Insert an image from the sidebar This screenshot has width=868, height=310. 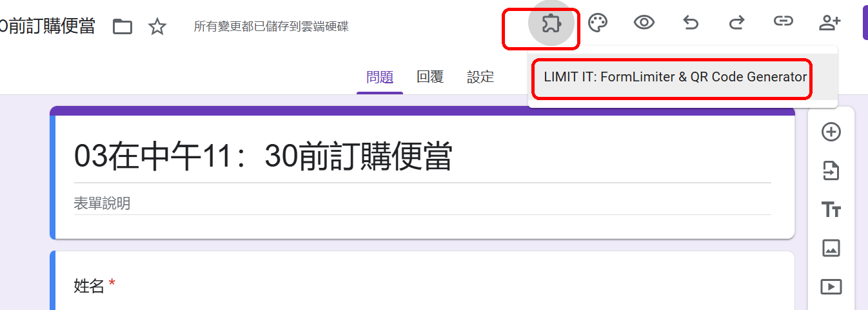click(x=831, y=248)
